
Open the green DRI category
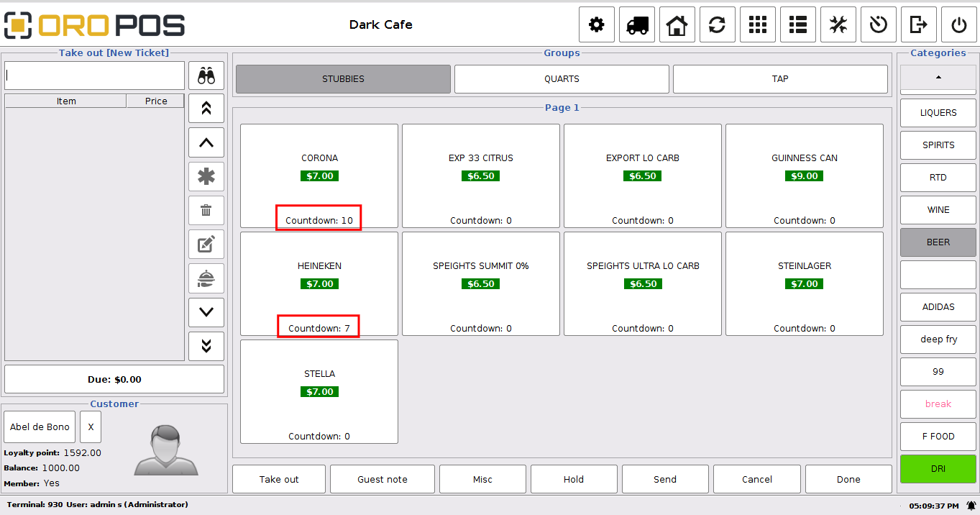pyautogui.click(x=938, y=469)
